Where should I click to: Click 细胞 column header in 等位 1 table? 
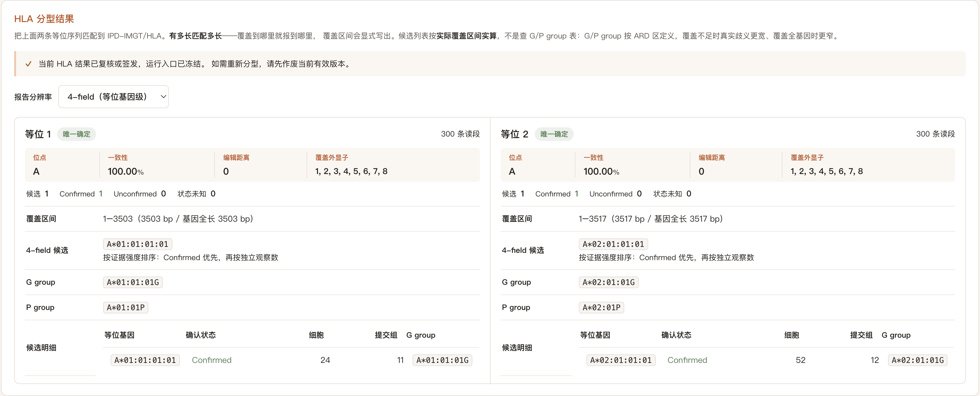(x=316, y=335)
